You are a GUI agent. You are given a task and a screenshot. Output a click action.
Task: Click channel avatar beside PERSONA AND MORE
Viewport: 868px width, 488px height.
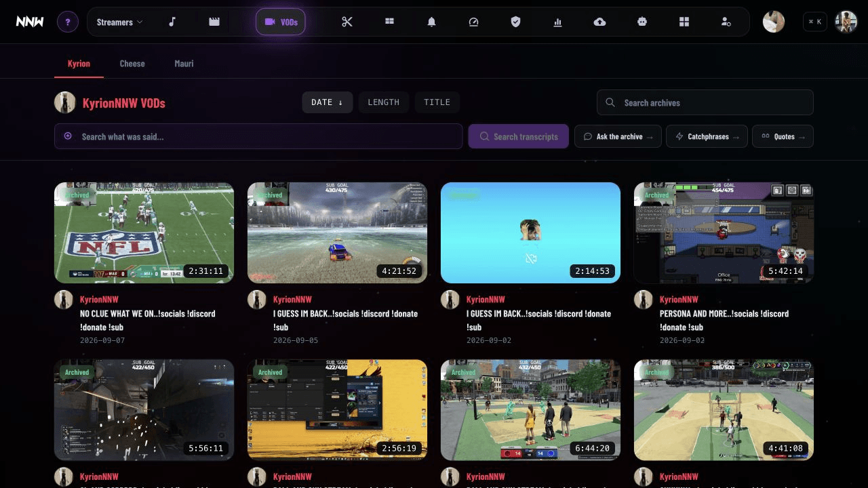pos(644,300)
